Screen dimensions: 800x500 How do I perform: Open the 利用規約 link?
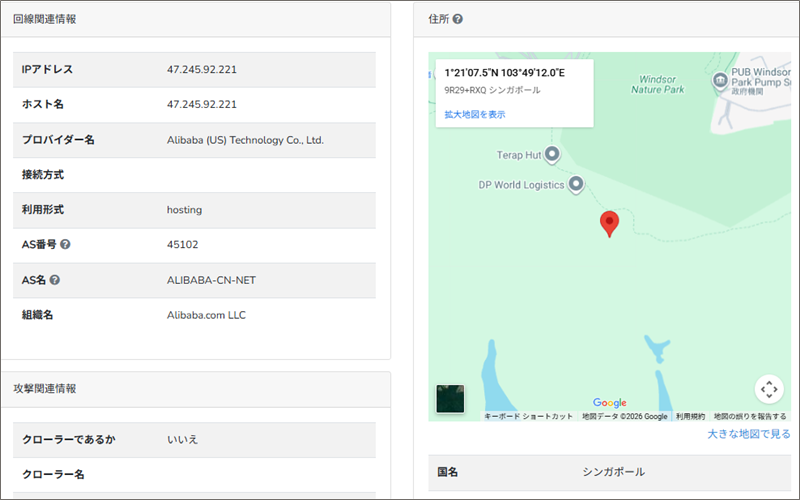click(690, 416)
